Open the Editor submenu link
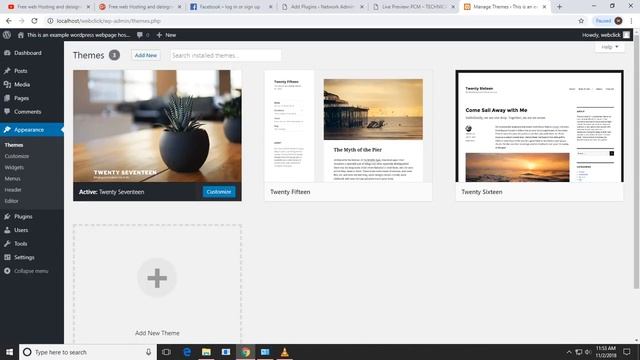Image resolution: width=640 pixels, height=360 pixels. coord(11,201)
